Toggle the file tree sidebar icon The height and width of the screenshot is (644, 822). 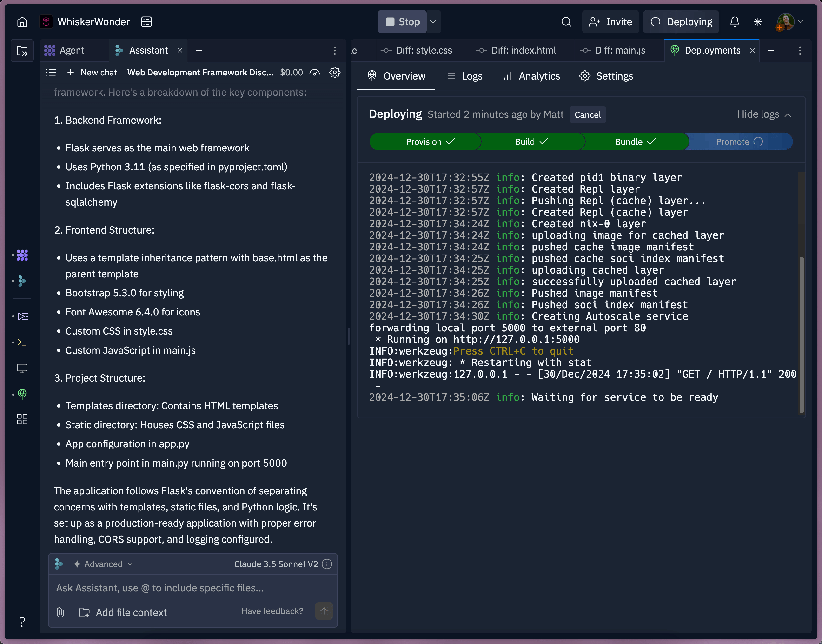22,51
